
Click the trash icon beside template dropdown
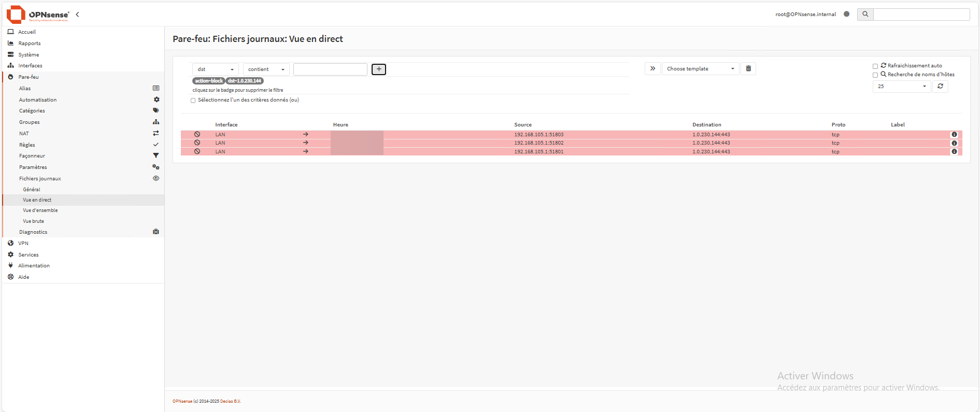(748, 68)
